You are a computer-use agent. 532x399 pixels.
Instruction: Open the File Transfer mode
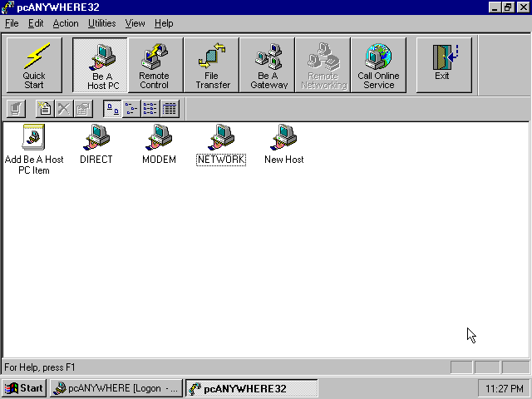coord(211,65)
